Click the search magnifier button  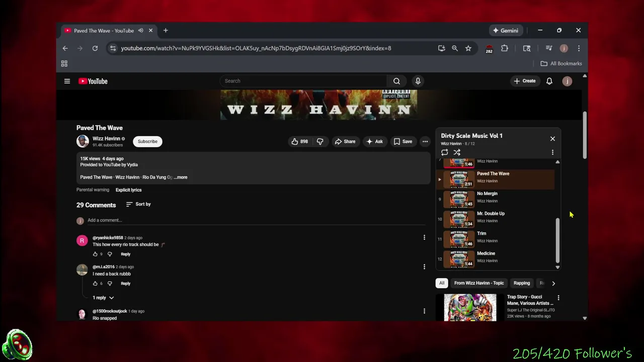(396, 81)
